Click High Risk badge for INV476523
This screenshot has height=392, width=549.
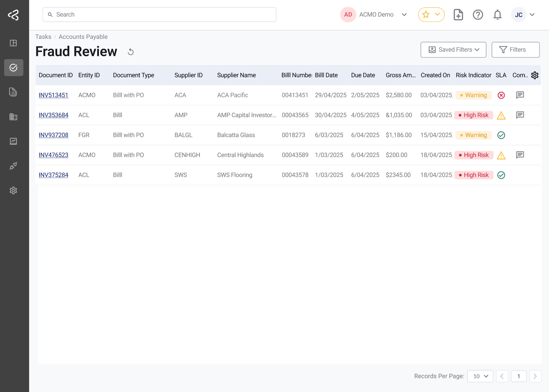(474, 155)
